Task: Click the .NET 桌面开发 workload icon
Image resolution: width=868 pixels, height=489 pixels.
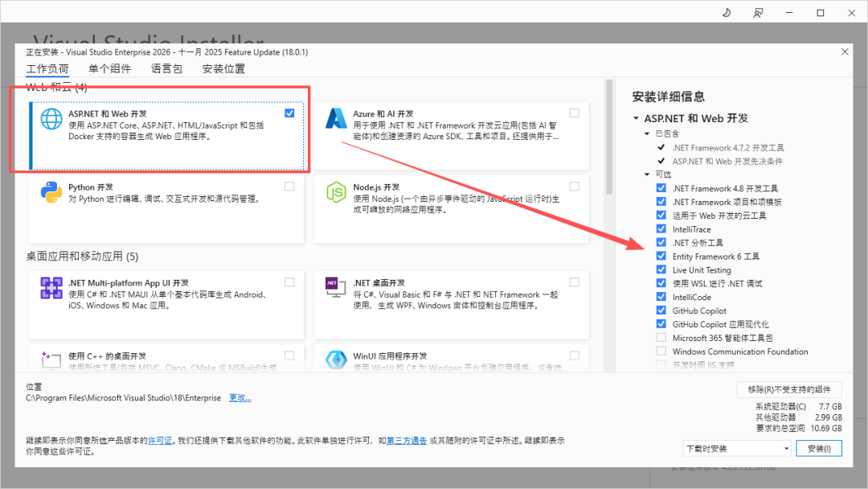Action: pos(334,287)
